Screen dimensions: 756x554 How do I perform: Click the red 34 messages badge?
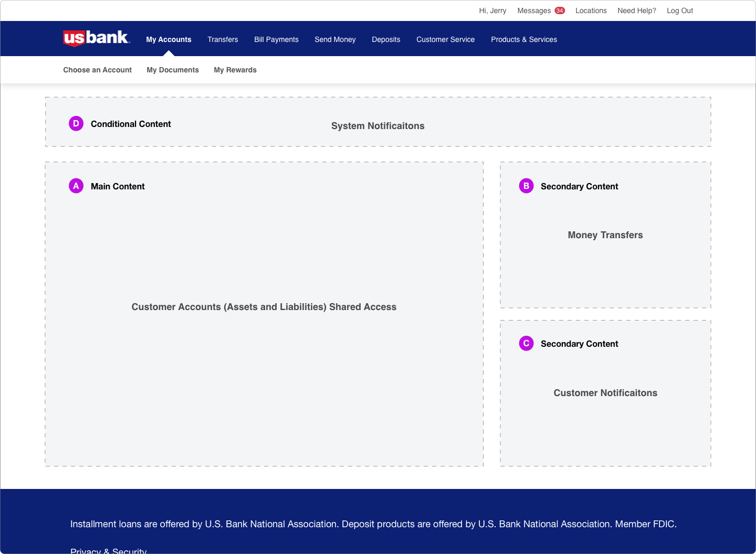click(x=560, y=10)
